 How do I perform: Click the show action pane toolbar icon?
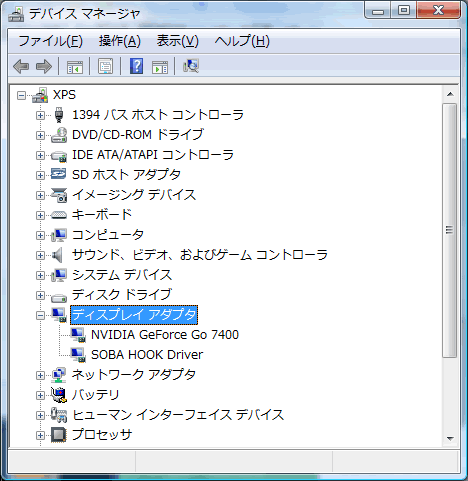pyautogui.click(x=160, y=66)
